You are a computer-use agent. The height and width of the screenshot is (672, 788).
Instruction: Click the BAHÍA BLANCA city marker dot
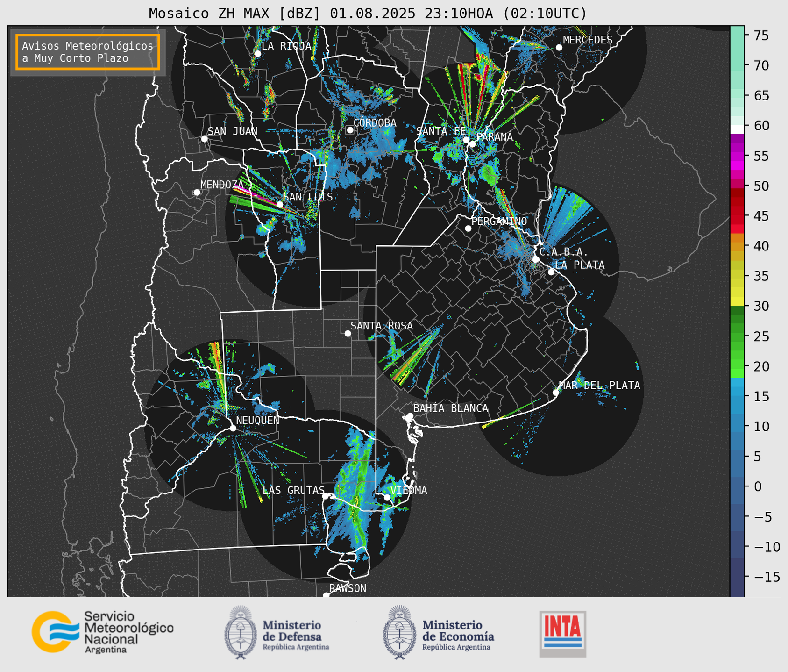410,416
